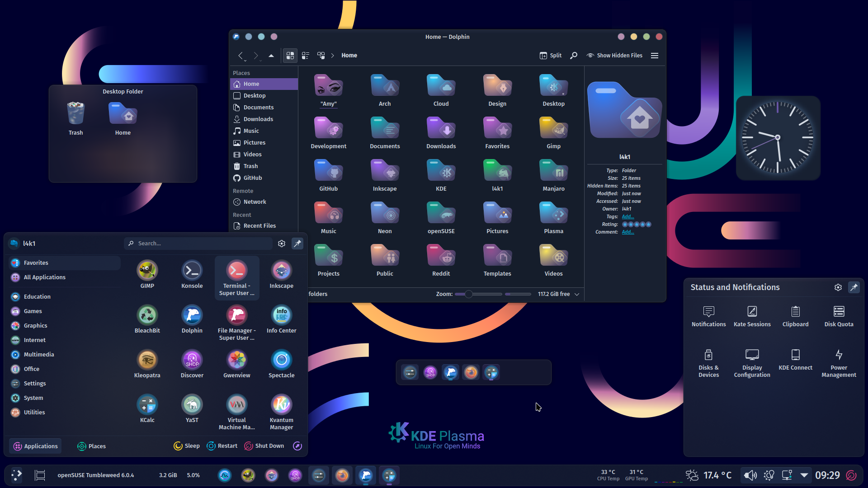This screenshot has width=868, height=488.
Task: Adjust the Zoom slider in Dolphin
Action: tap(478, 294)
